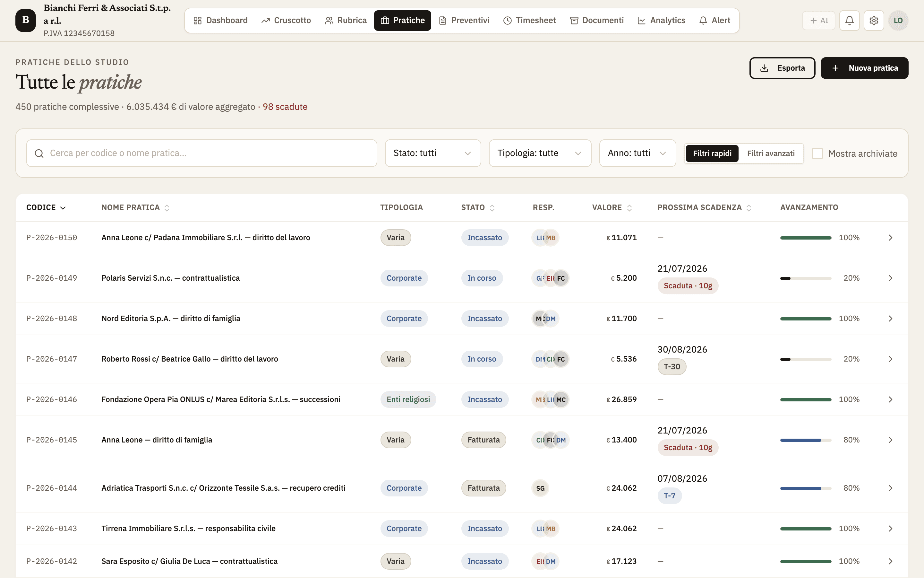Click the LO user avatar
Image resolution: width=924 pixels, height=578 pixels.
[x=898, y=20]
